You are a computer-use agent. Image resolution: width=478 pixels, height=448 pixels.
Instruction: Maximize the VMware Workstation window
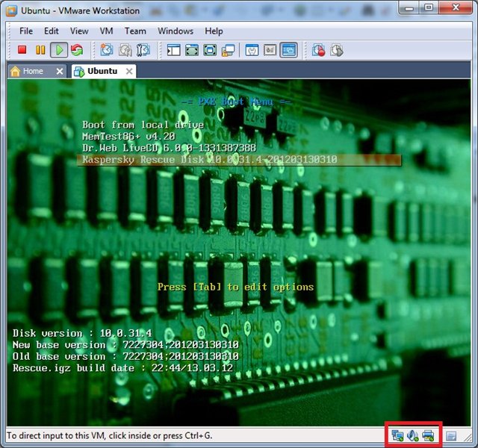429,7
